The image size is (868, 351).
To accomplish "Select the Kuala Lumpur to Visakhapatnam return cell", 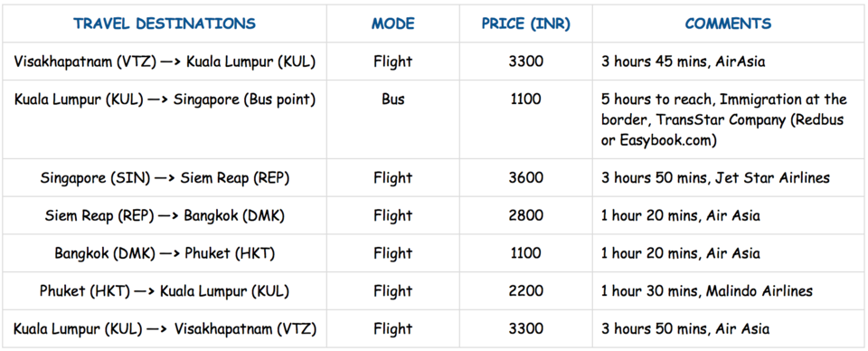I will click(x=165, y=328).
